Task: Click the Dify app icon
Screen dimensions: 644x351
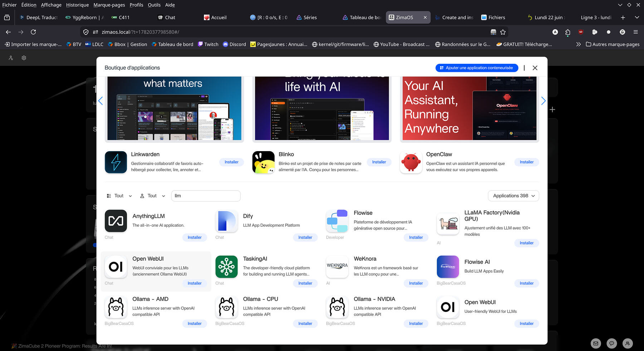Action: click(x=226, y=221)
